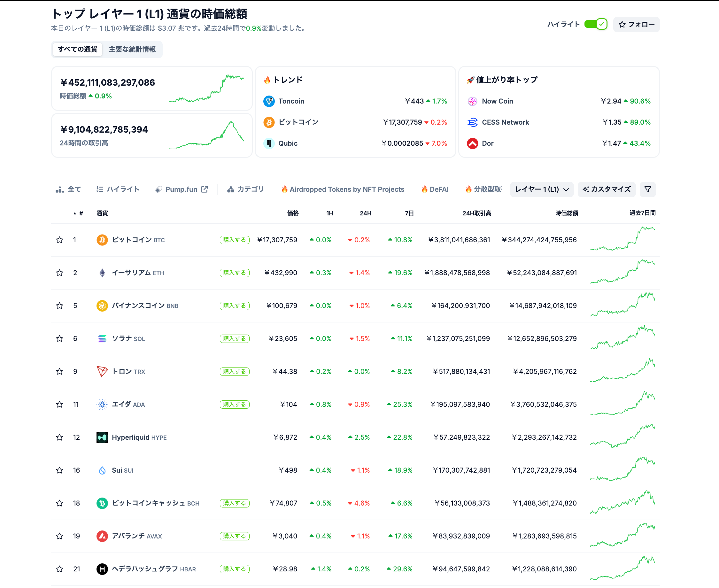The width and height of the screenshot is (719, 588).
Task: Expand the レイヤー 1 (L1) dropdown
Action: coord(541,189)
